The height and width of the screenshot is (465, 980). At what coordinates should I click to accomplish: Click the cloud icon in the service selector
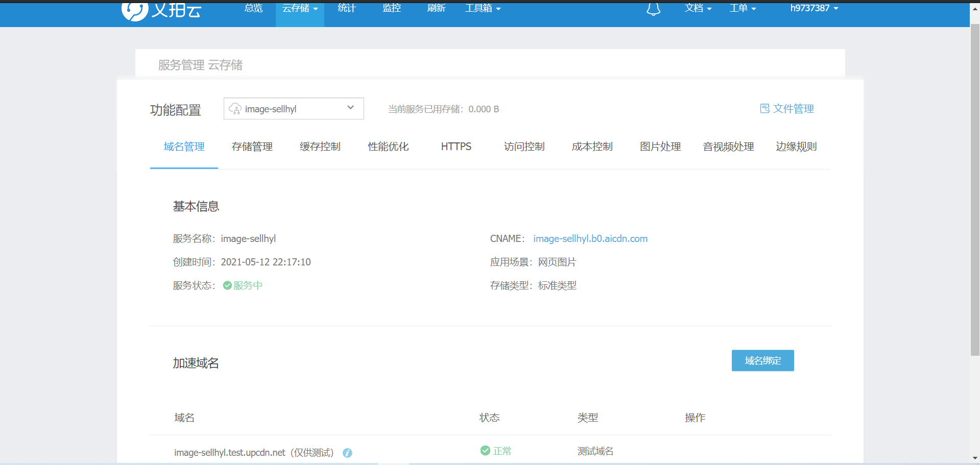coord(235,109)
